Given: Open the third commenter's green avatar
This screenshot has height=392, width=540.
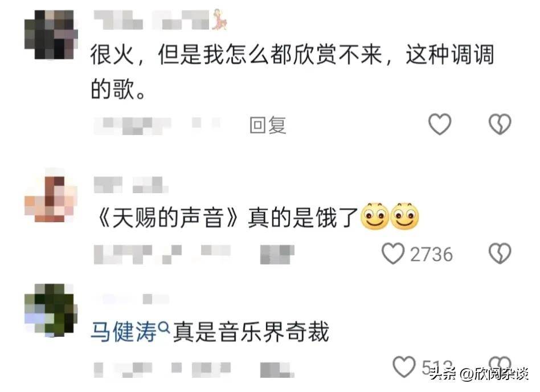Looking at the screenshot, I should 51,310.
